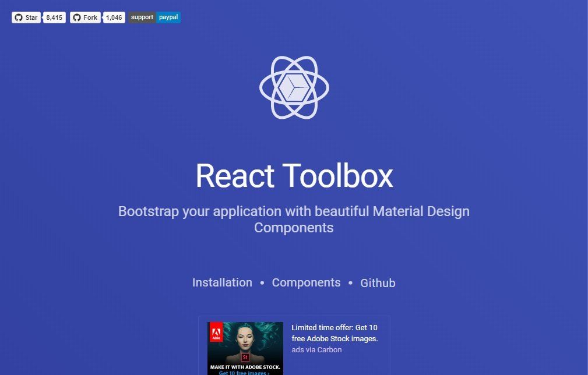Visit the Github link in navigation
The height and width of the screenshot is (375, 588).
coord(378,282)
